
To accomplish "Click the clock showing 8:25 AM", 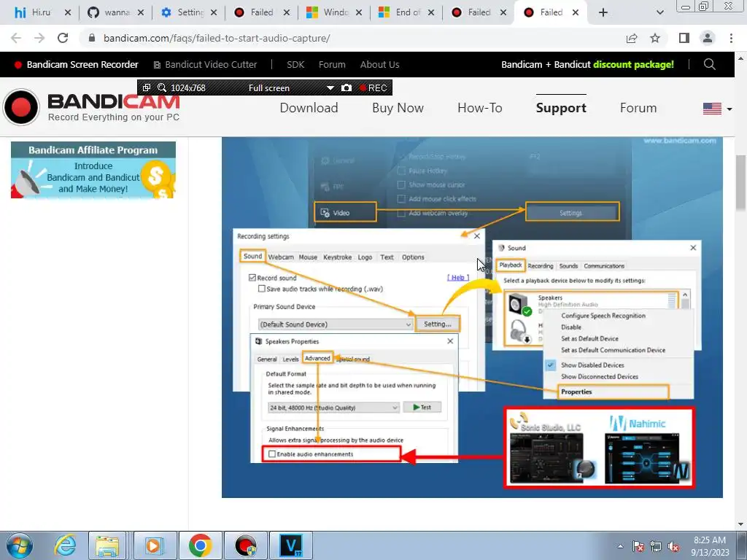I will coord(710,540).
